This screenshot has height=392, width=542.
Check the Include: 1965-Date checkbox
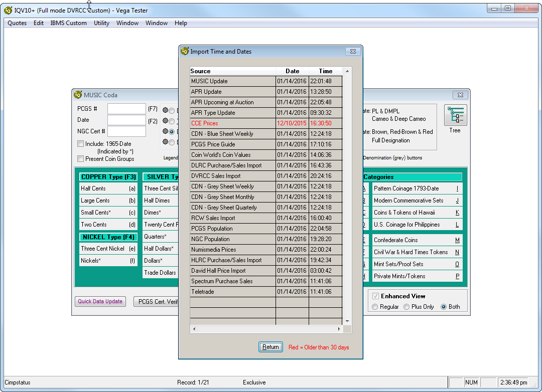[x=80, y=144]
